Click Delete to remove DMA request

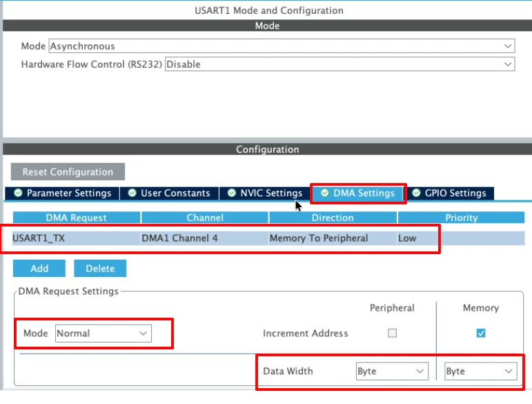[100, 269]
